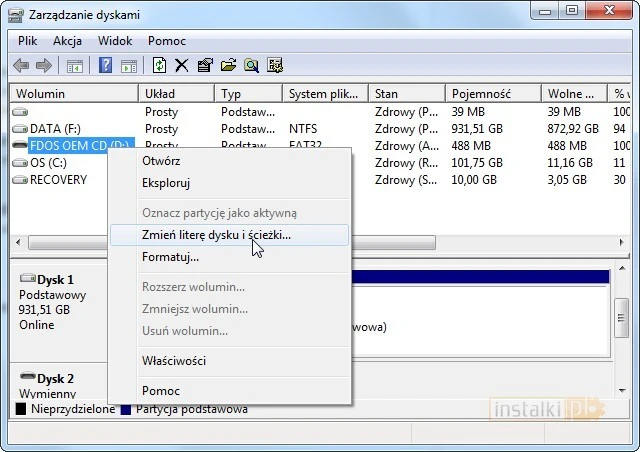Viewport: 640px width, 452px height.
Task: Click the Refresh toolbar icon
Action: coord(159,65)
